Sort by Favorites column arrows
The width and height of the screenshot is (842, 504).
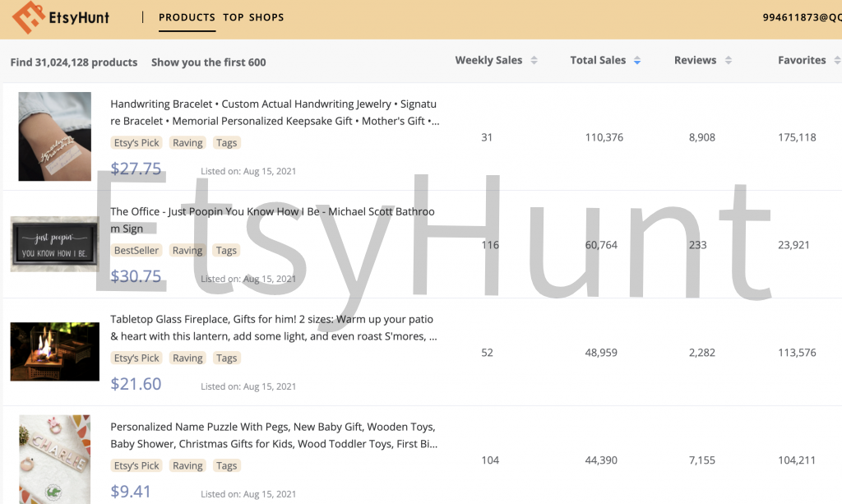click(x=836, y=61)
